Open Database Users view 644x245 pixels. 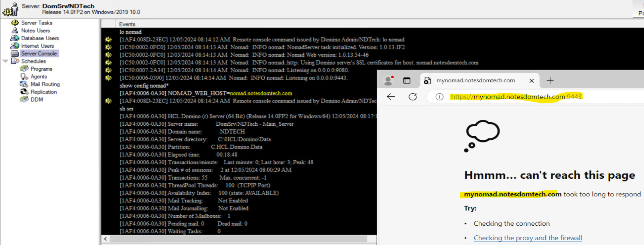coord(40,38)
